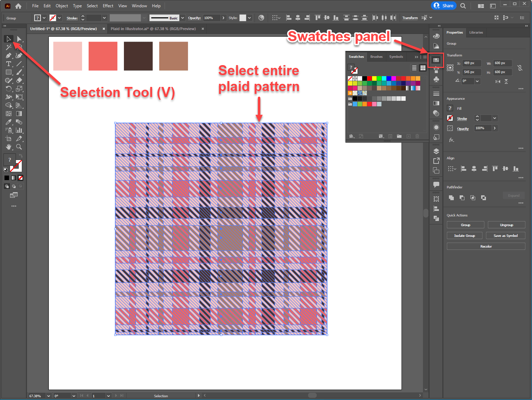Open the Transform link in control bar

(410, 18)
